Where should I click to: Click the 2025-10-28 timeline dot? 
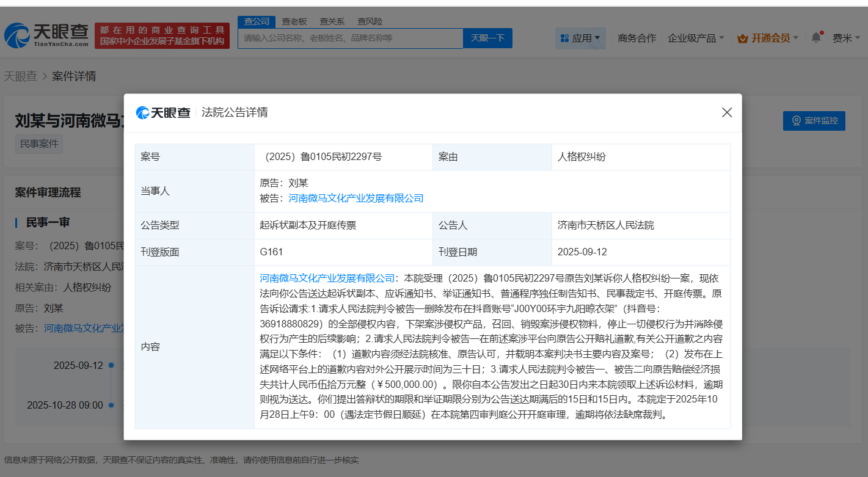[111, 405]
